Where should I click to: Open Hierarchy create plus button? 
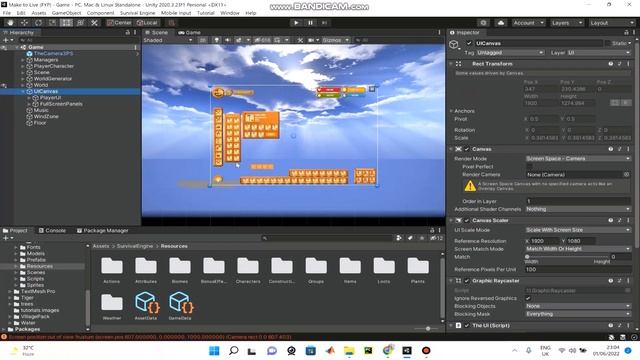(x=6, y=40)
